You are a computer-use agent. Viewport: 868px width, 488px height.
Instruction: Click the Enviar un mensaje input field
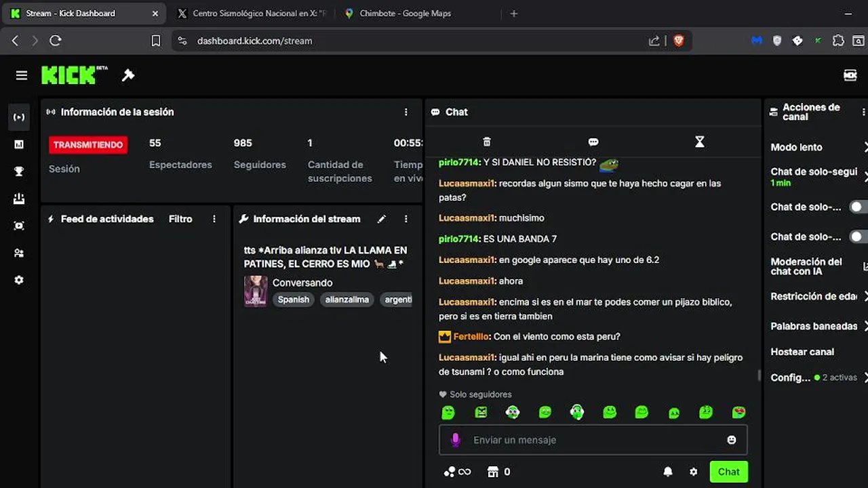(593, 440)
